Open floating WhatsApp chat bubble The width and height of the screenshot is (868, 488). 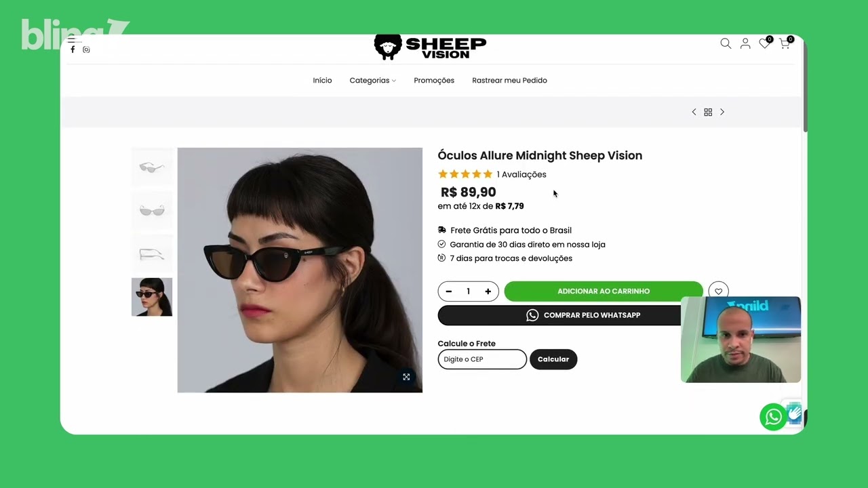[x=773, y=417]
